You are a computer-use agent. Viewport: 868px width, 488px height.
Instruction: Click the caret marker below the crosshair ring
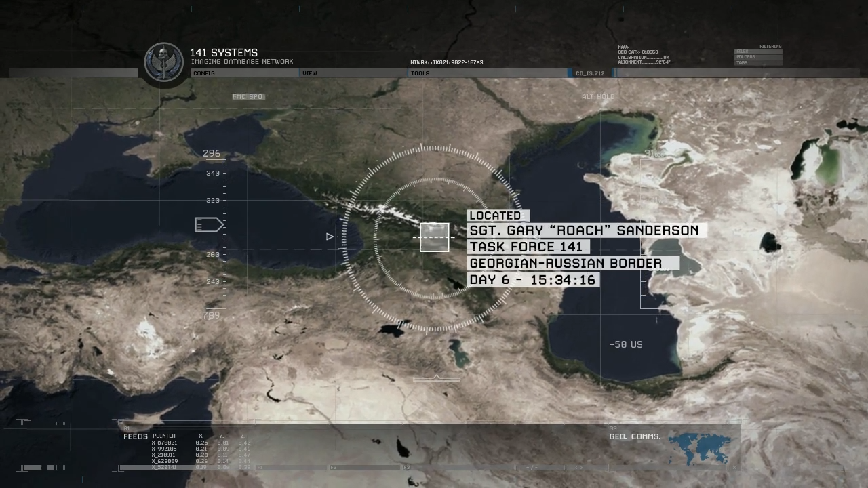point(437,378)
